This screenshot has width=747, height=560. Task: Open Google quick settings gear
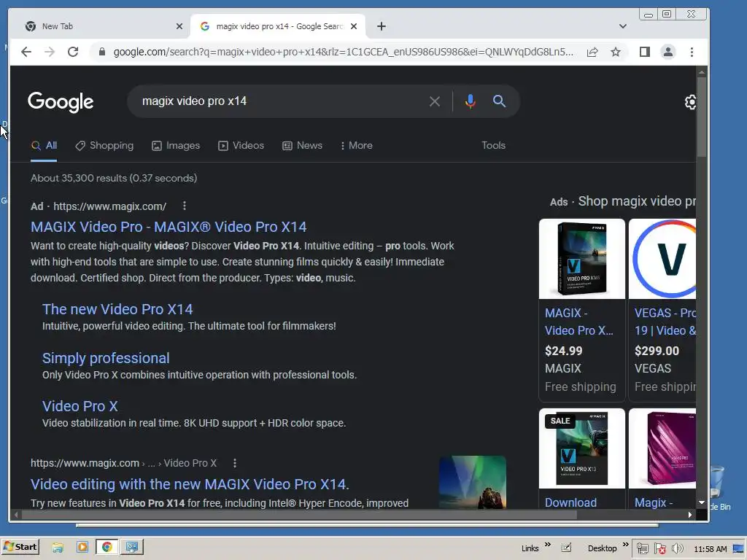[x=690, y=102]
